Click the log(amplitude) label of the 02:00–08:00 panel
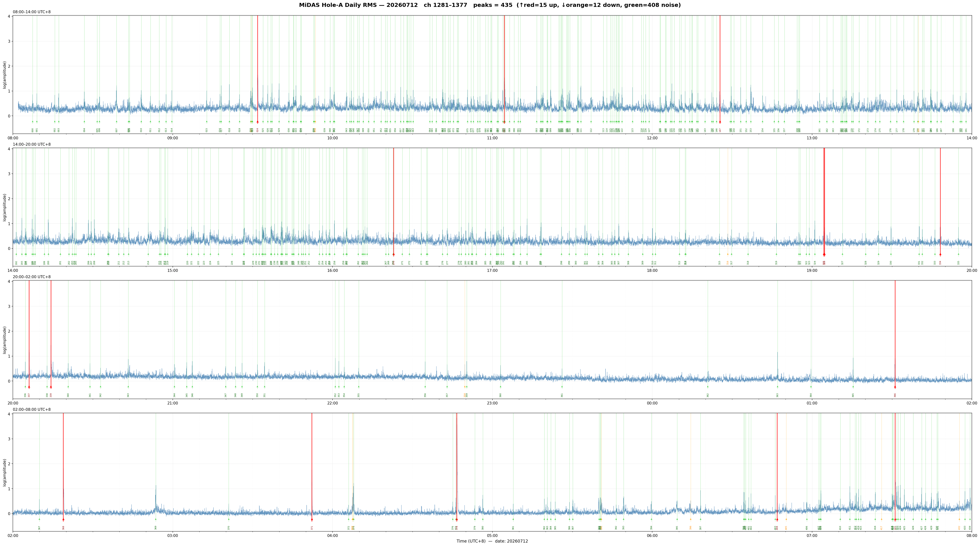Viewport: 980px width, 546px height. pos(5,472)
